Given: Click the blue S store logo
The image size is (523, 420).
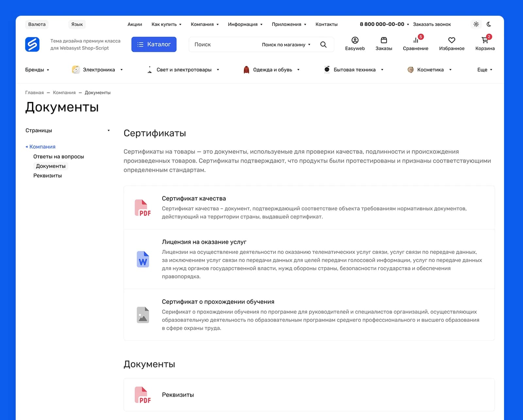Looking at the screenshot, I should (x=32, y=44).
